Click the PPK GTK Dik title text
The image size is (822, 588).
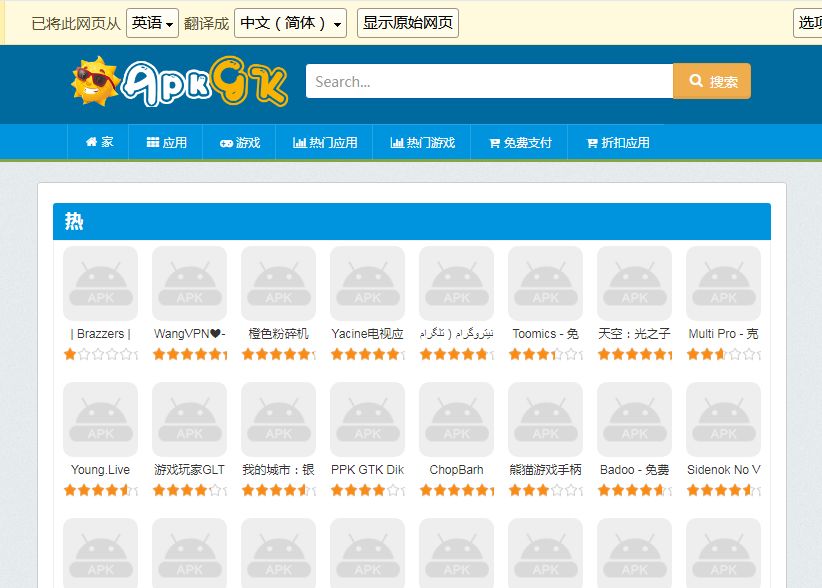coord(367,470)
